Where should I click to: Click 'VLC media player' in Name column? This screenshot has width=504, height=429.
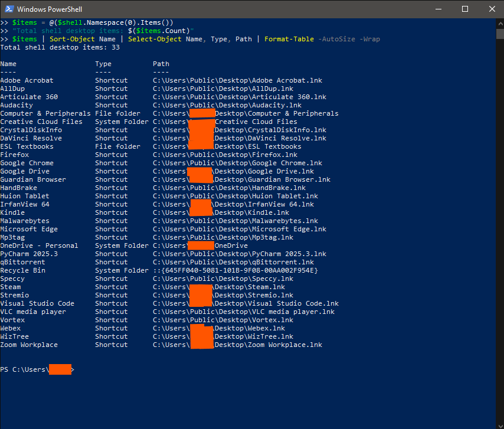point(33,312)
